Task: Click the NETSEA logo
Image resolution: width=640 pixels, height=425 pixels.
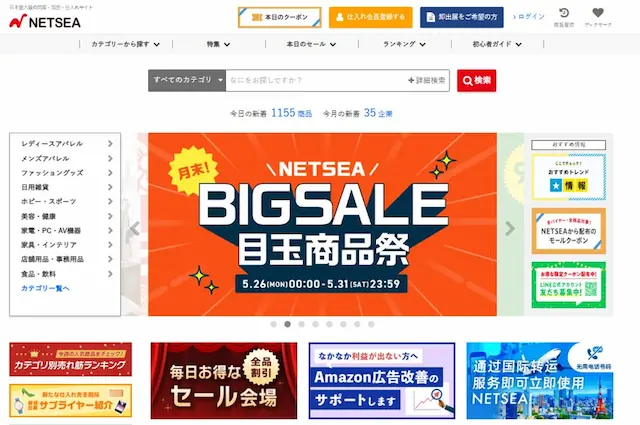Action: tap(45, 21)
